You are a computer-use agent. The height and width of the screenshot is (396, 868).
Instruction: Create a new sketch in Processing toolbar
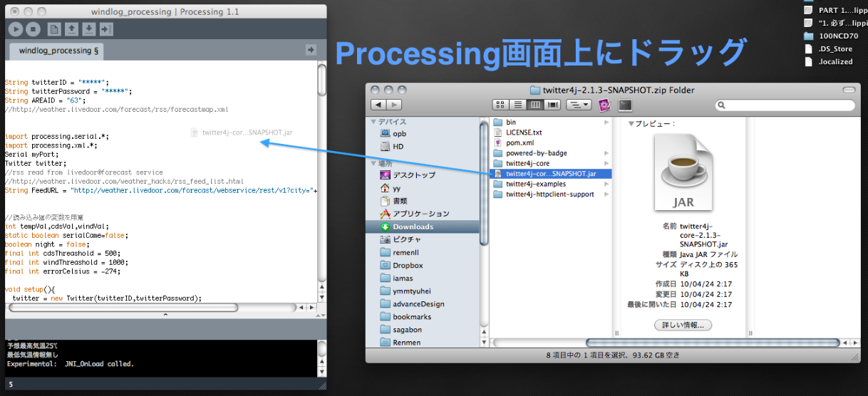(54, 29)
